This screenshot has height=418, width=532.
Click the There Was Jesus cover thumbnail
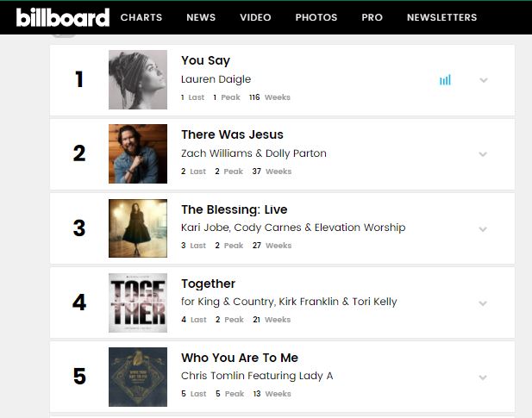[138, 154]
